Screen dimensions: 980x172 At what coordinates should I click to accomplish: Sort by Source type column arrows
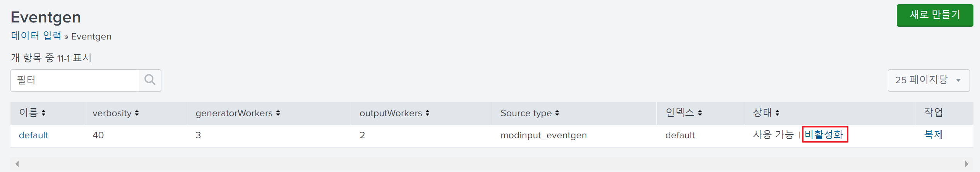(x=557, y=113)
